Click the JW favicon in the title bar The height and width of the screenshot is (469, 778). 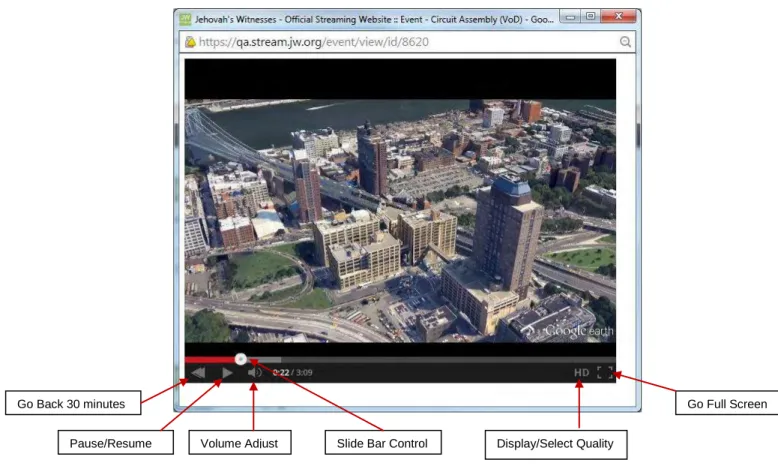coord(185,19)
